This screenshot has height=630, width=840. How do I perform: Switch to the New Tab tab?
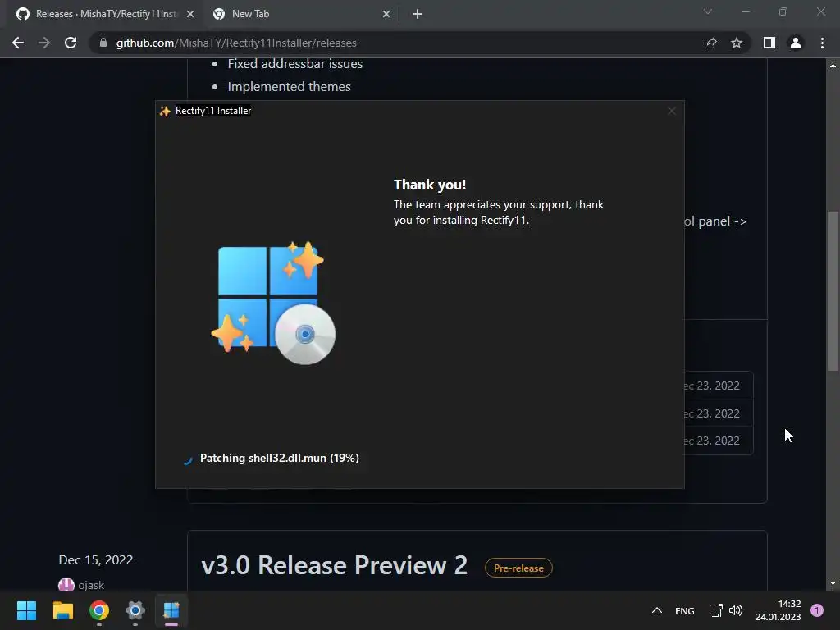point(300,14)
